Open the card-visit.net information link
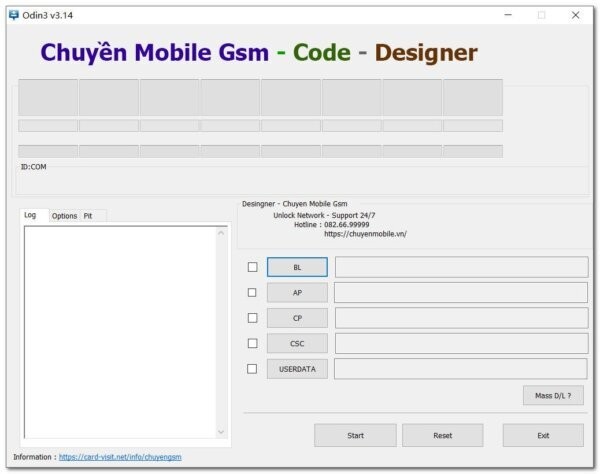The image size is (600, 474). coord(120,457)
